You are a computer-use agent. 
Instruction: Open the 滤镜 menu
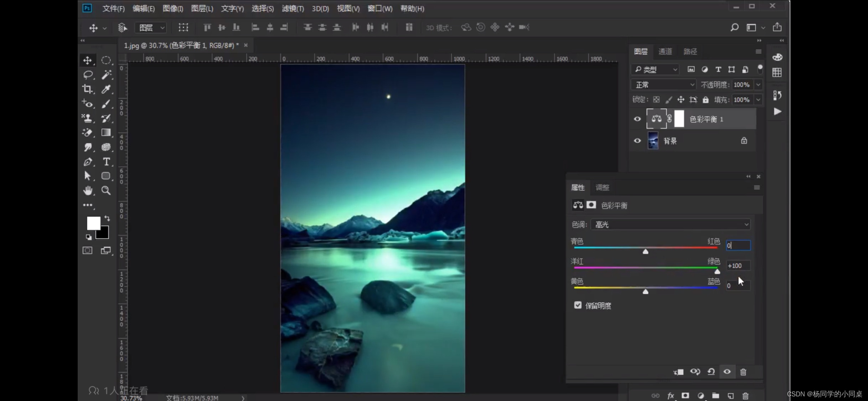[x=293, y=9]
